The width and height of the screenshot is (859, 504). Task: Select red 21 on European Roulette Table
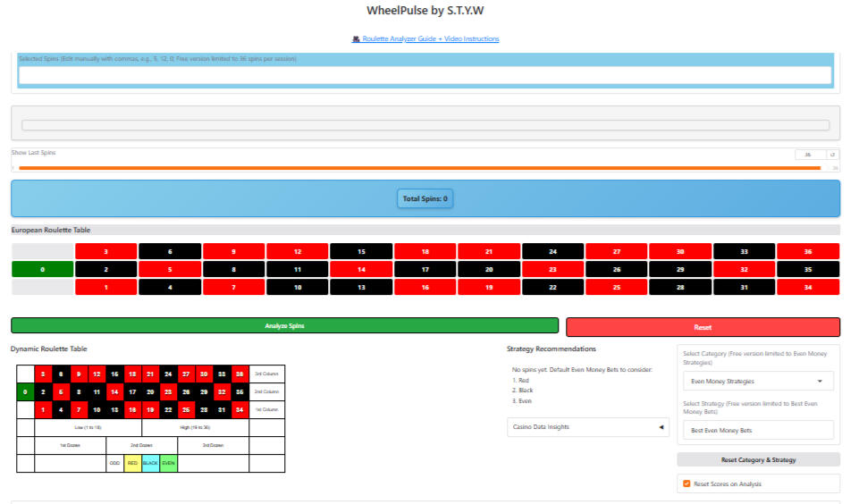pos(489,251)
